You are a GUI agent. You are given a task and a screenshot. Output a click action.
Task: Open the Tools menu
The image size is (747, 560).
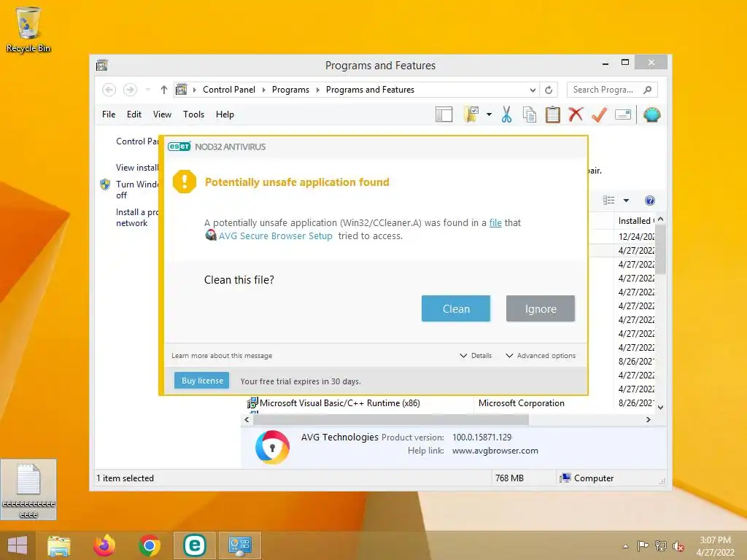(x=193, y=114)
